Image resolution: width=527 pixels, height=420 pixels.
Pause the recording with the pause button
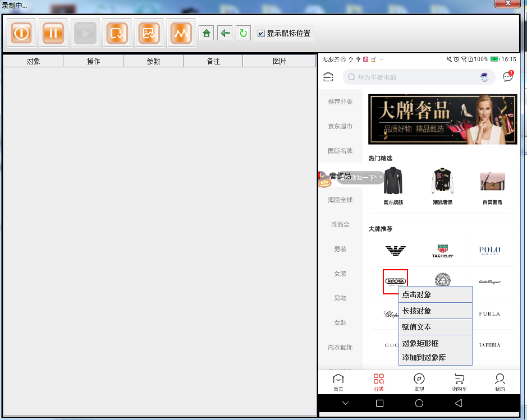click(53, 33)
